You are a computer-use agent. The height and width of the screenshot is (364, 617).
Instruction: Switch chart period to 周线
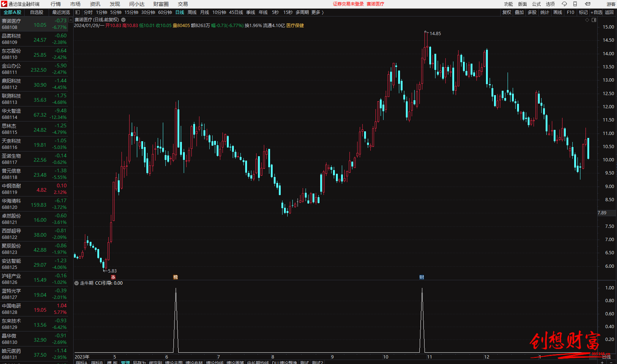[192, 12]
